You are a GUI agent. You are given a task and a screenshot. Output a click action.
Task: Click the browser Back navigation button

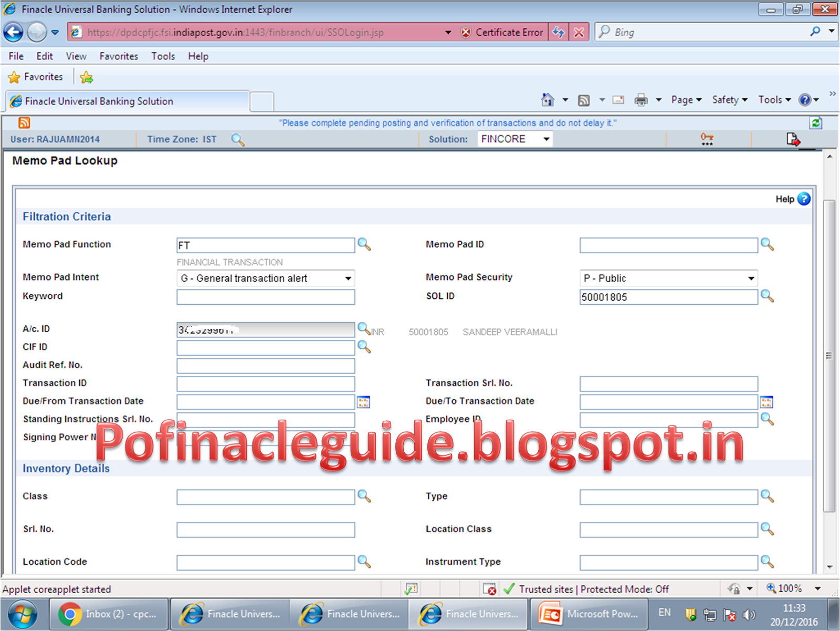point(13,32)
